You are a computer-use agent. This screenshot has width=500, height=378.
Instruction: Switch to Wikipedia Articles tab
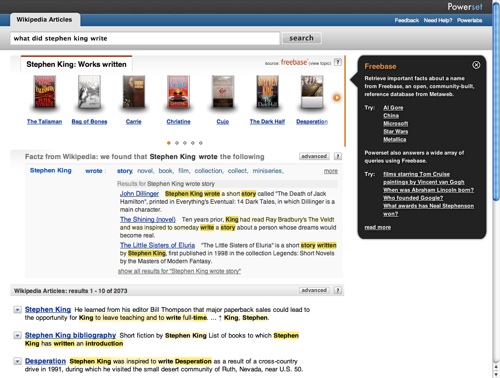44,20
